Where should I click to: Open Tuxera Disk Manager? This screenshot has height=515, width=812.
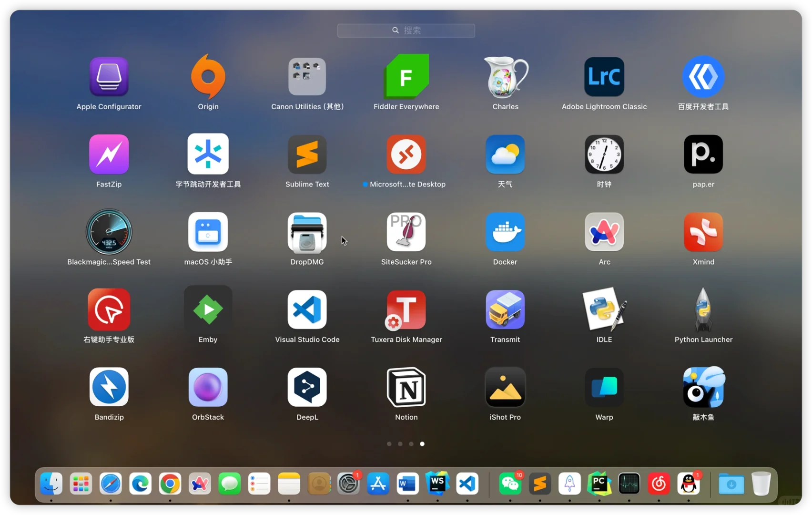pos(406,310)
